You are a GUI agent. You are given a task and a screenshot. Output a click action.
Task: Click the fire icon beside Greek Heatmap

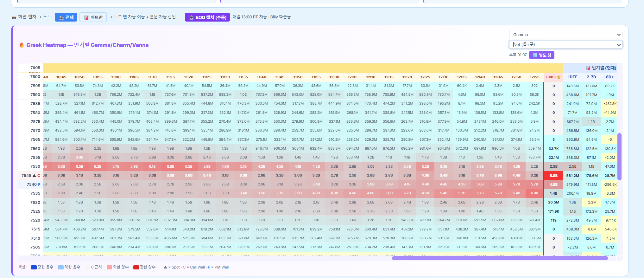(x=22, y=45)
